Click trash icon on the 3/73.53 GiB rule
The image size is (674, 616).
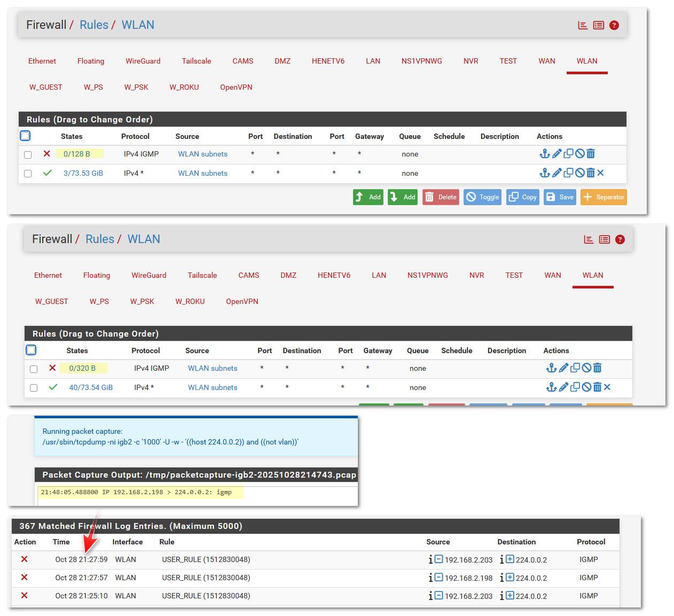590,173
